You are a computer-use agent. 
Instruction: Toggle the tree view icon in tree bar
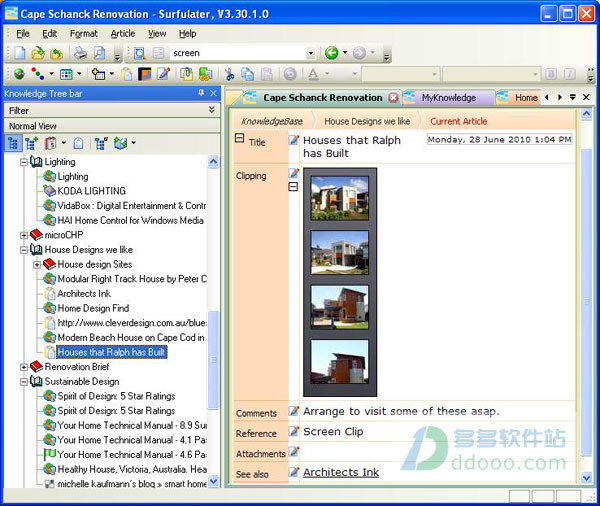(x=13, y=144)
